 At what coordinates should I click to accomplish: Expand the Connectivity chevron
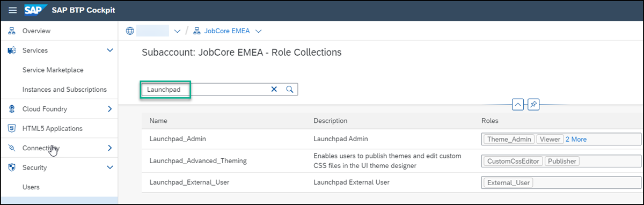tap(110, 148)
